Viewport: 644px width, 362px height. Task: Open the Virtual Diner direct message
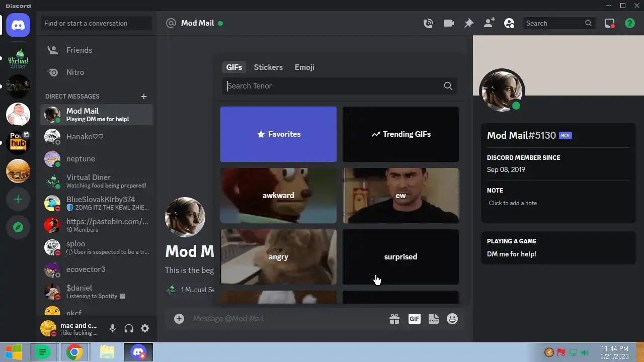97,181
